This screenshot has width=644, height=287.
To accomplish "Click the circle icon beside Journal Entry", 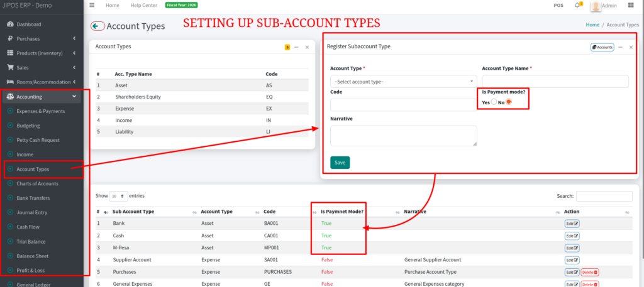I will [10, 212].
